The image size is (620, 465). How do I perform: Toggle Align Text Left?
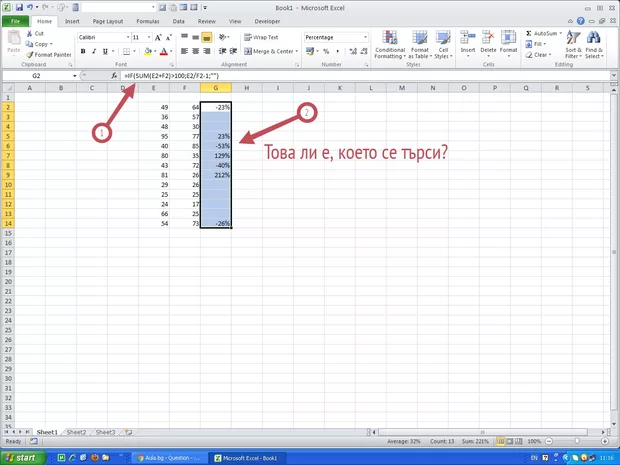click(184, 51)
